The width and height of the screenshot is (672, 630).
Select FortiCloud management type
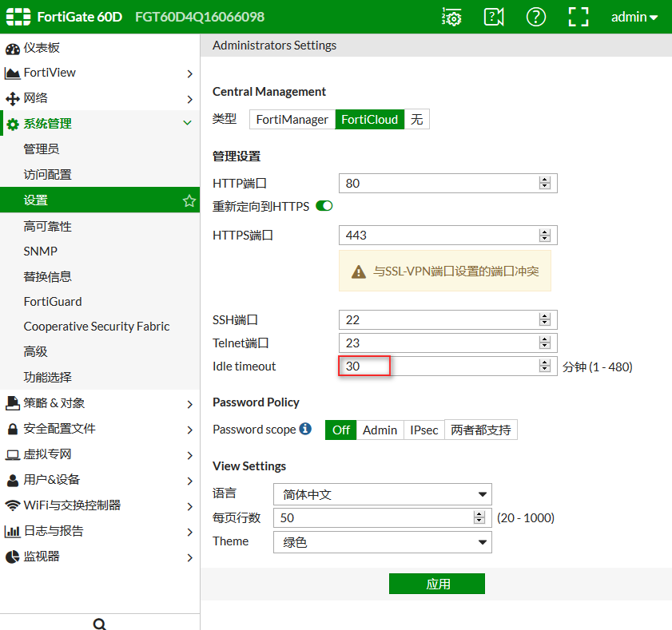(369, 120)
